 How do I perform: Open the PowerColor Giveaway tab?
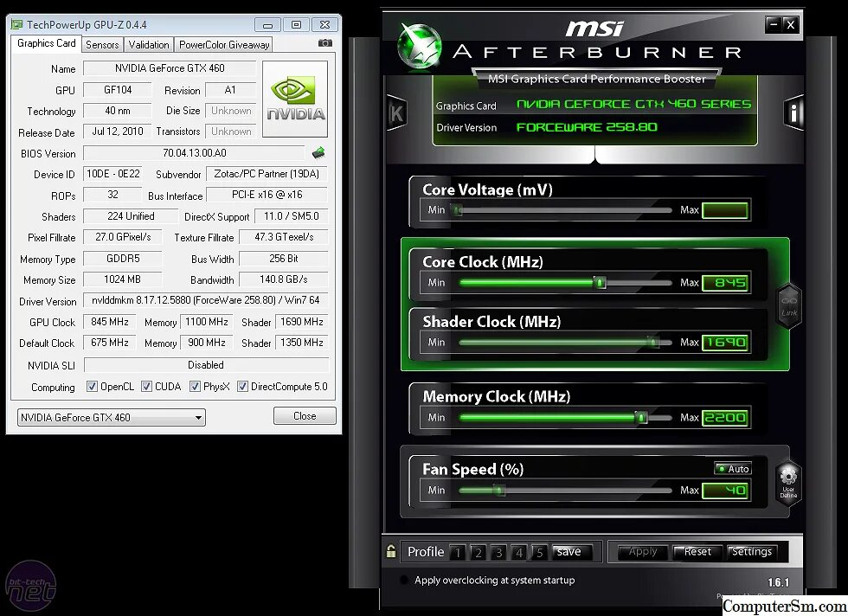(224, 45)
